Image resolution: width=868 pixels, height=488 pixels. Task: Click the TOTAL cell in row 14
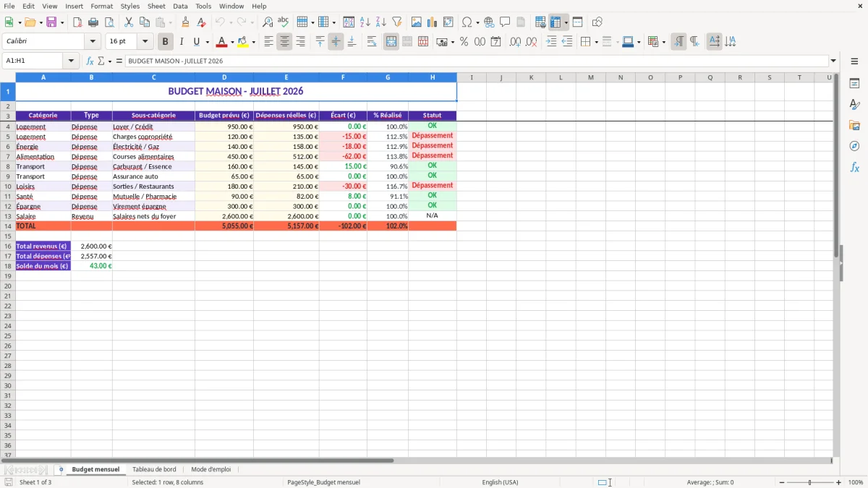click(x=43, y=226)
